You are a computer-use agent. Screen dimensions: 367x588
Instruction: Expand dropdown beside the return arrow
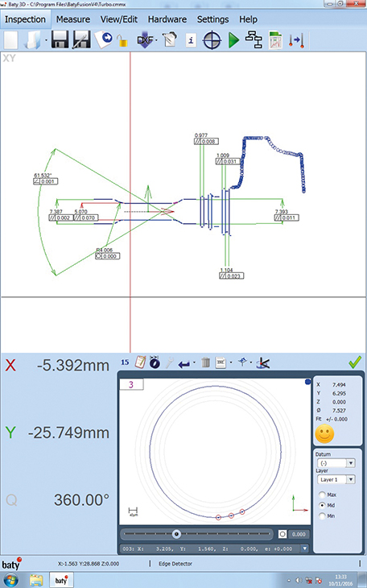194,362
